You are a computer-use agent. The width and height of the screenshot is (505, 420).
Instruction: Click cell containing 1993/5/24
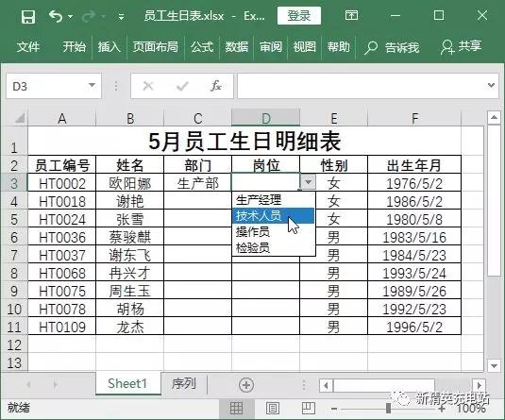coord(414,273)
